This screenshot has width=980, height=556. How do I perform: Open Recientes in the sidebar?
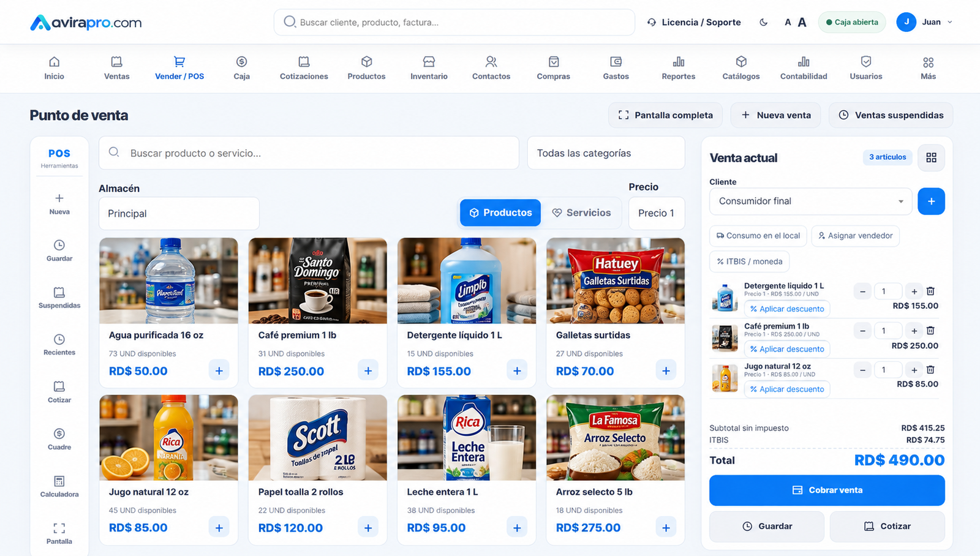(59, 345)
